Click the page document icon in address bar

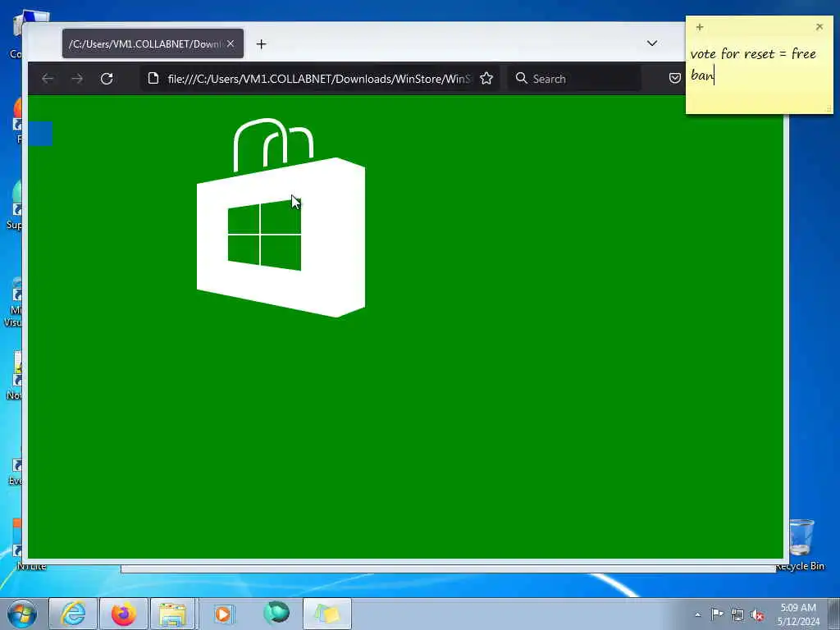153,78
